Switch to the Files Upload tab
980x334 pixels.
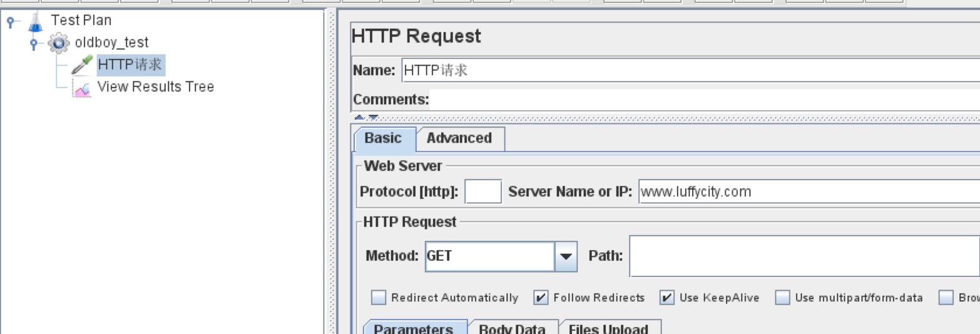point(608,329)
